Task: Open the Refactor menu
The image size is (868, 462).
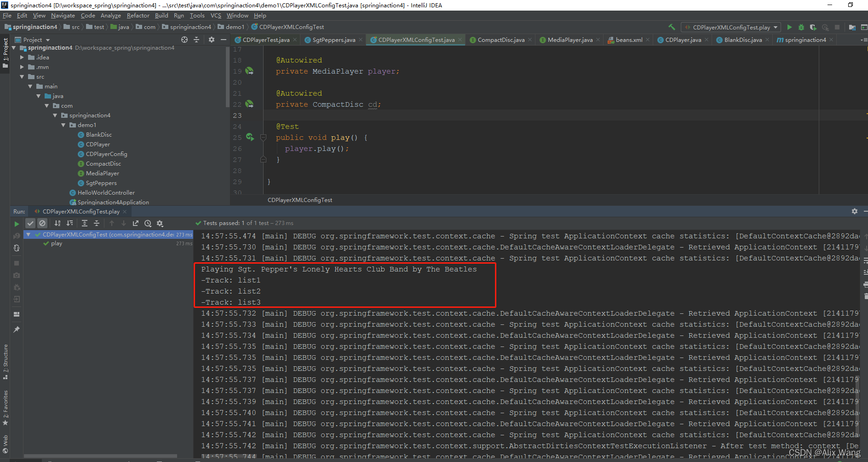Action: point(138,15)
